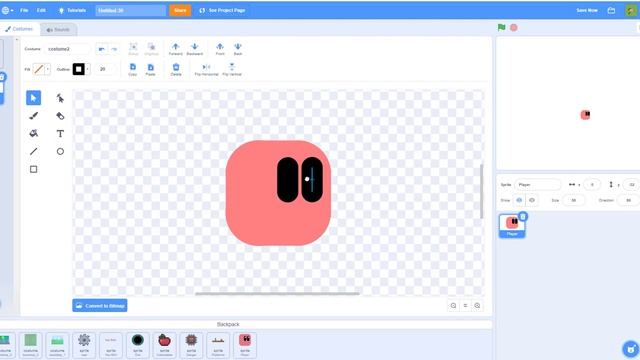The height and width of the screenshot is (360, 640).
Task: Move selection Forward one layer
Action: (176, 49)
